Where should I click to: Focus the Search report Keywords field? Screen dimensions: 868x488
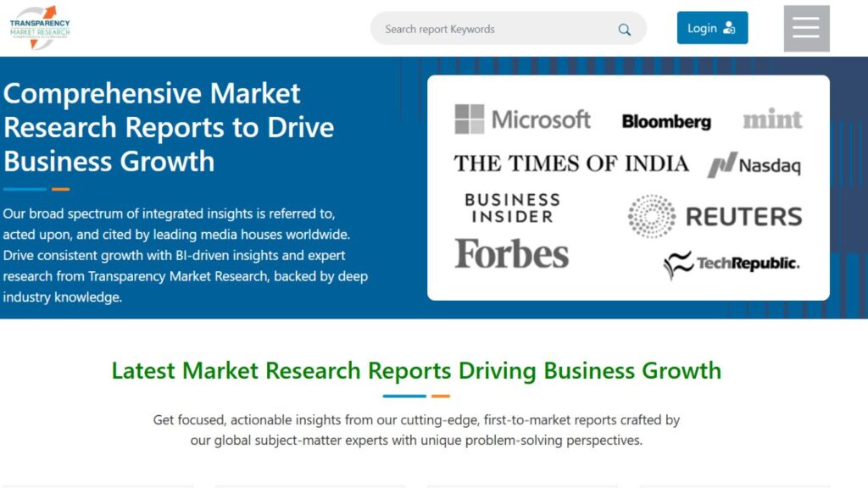point(496,29)
